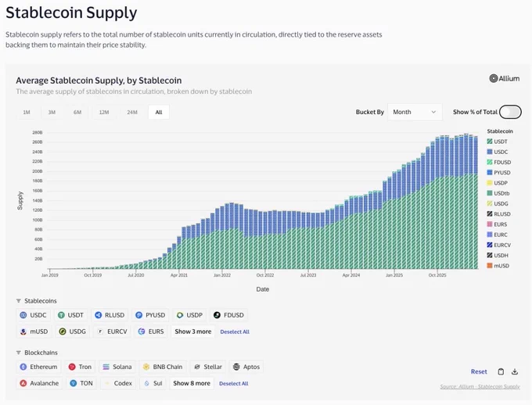Viewport: 532px width, 405px height.
Task: Open the Bucket By Month dropdown
Action: click(415, 112)
